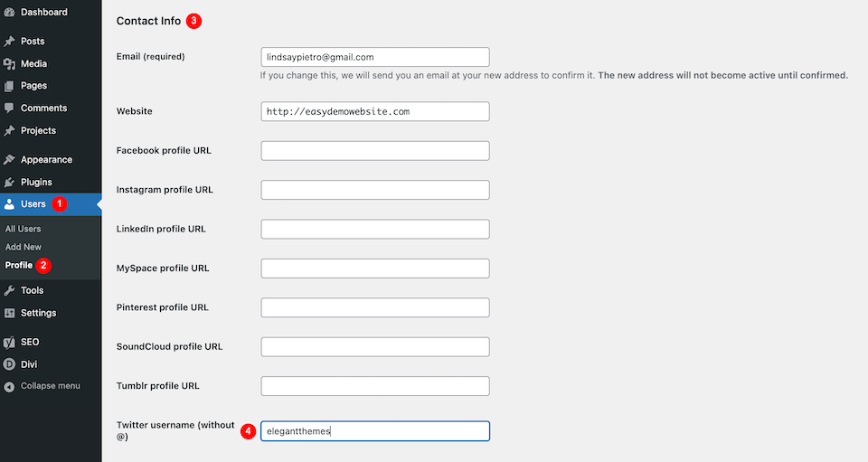Select the Profile submenu item
Screen dimensions: 868x462
[19, 265]
